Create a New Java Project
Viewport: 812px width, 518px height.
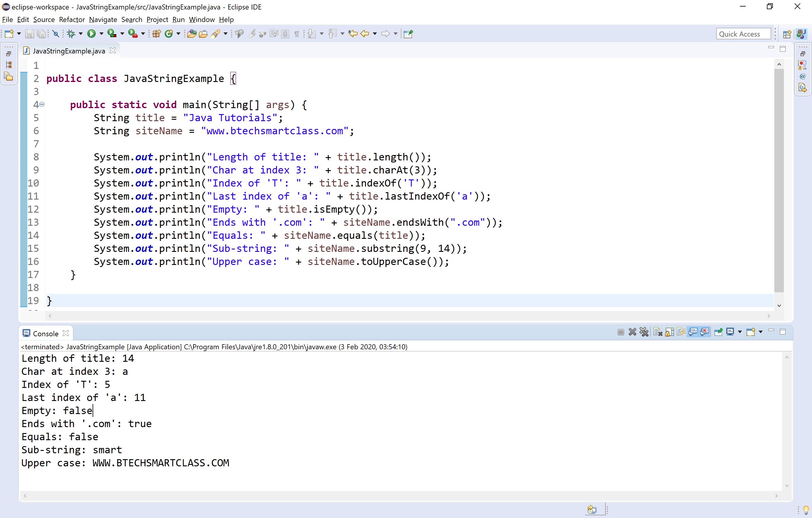(156, 34)
